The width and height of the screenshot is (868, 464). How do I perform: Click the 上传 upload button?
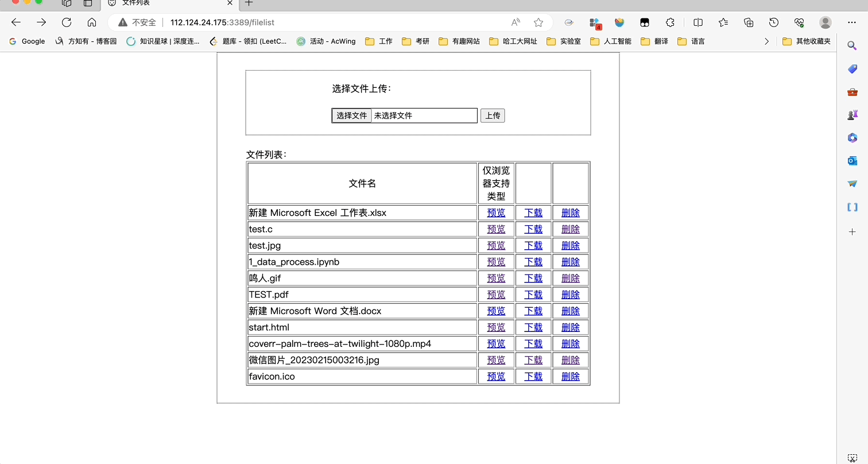point(493,115)
